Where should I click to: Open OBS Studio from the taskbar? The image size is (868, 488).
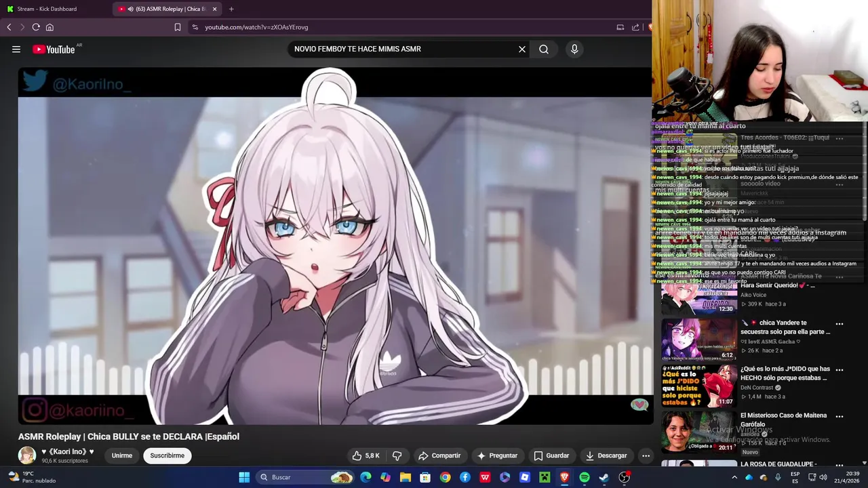[x=625, y=477]
